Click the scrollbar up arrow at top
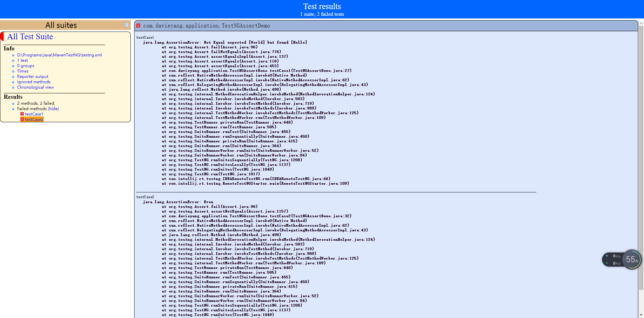The image size is (644, 318). pyautogui.click(x=641, y=23)
